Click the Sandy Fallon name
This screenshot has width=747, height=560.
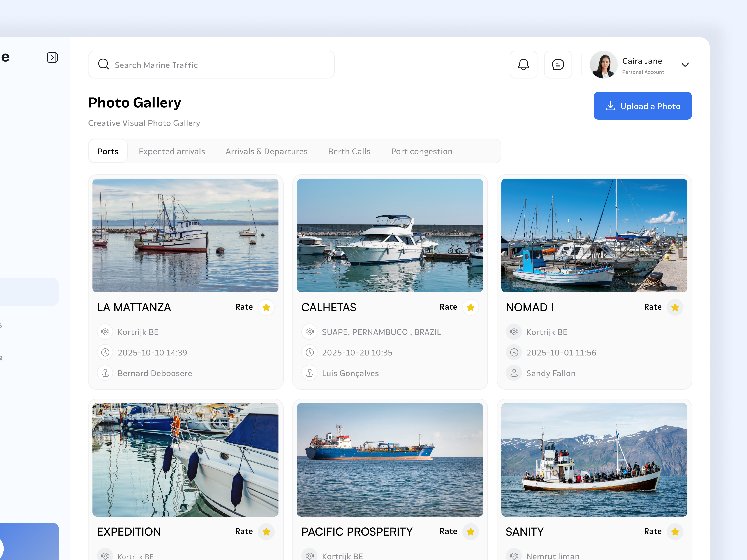[551, 373]
